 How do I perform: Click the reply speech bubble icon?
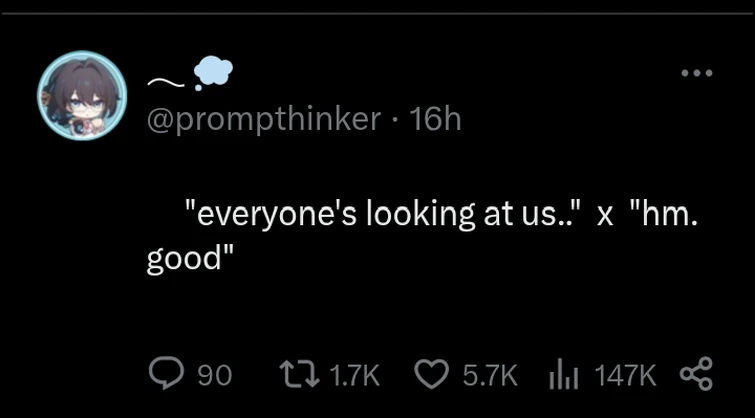164,374
